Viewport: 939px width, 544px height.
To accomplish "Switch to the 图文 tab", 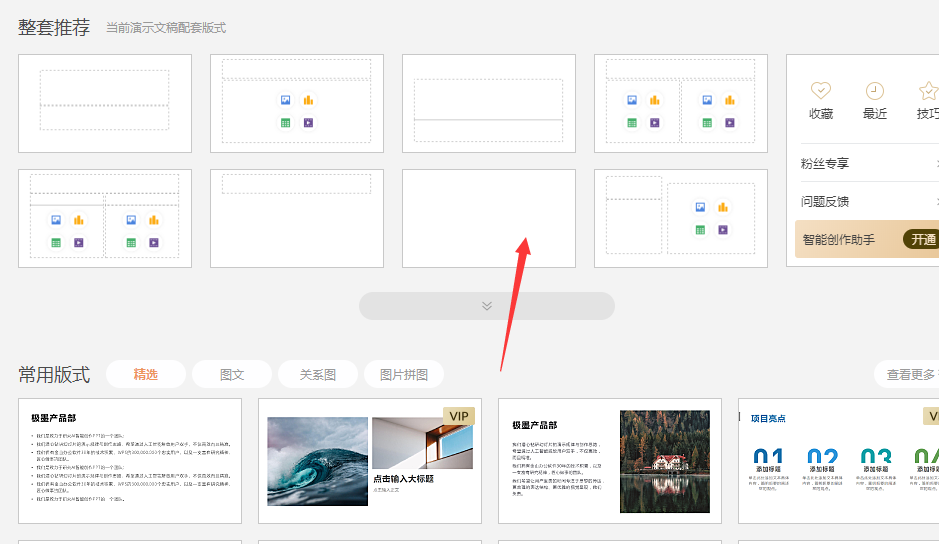I will point(232,375).
